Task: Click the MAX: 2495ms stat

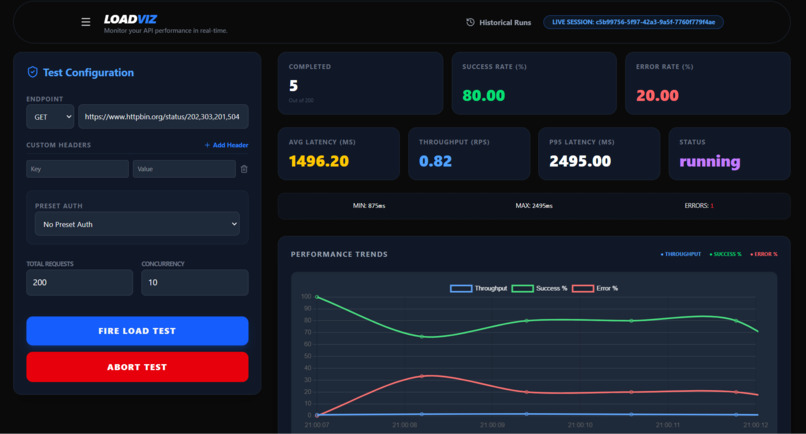Action: tap(534, 206)
